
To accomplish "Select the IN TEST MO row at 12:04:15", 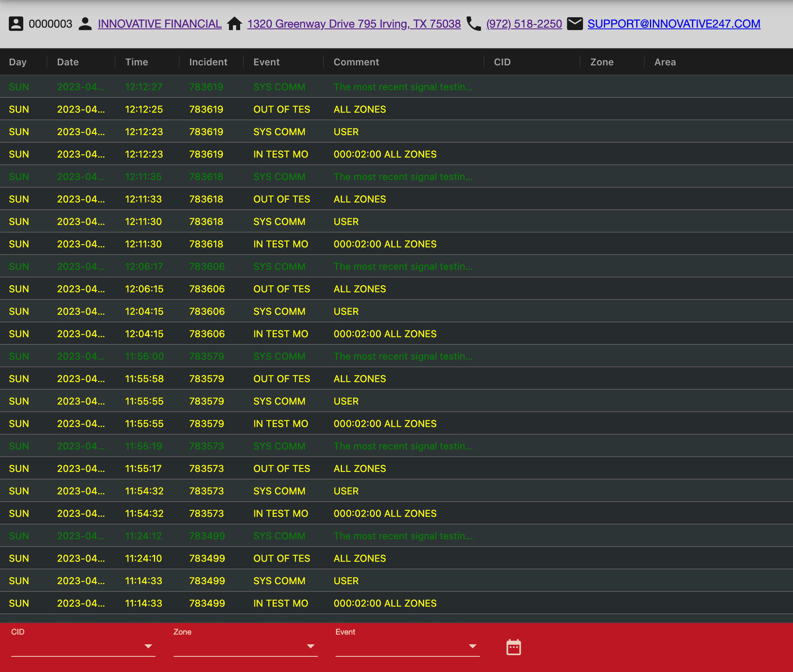I will pyautogui.click(x=396, y=334).
